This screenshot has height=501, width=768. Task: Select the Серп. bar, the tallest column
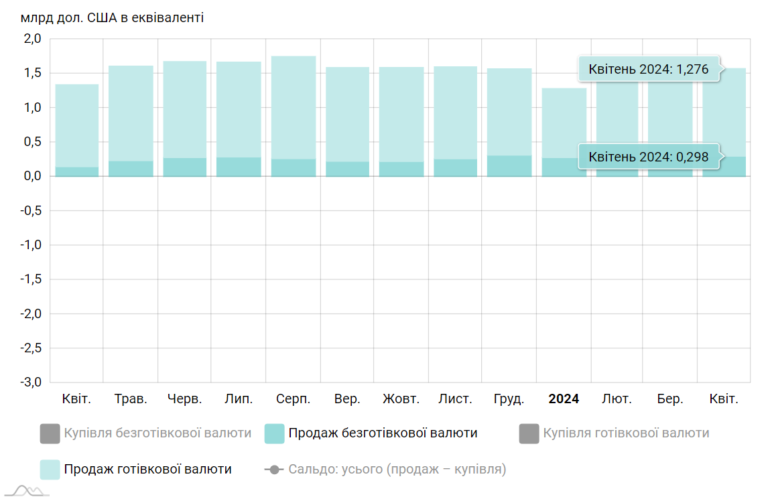coord(293,116)
